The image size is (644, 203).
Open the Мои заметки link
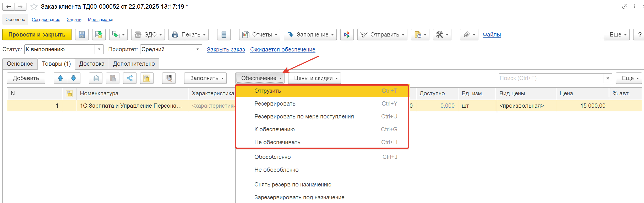(x=101, y=20)
